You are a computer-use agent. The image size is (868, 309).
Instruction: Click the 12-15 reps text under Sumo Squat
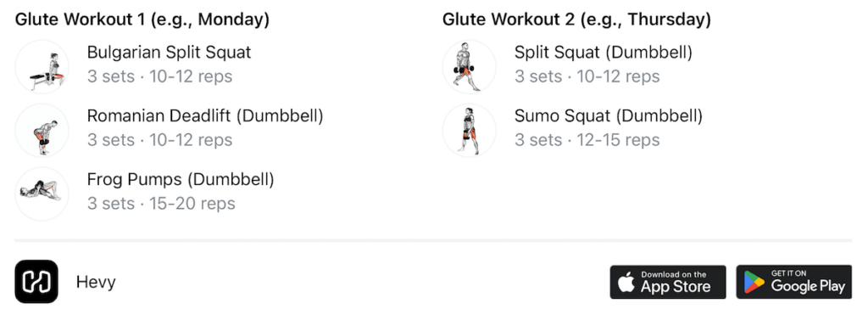618,140
